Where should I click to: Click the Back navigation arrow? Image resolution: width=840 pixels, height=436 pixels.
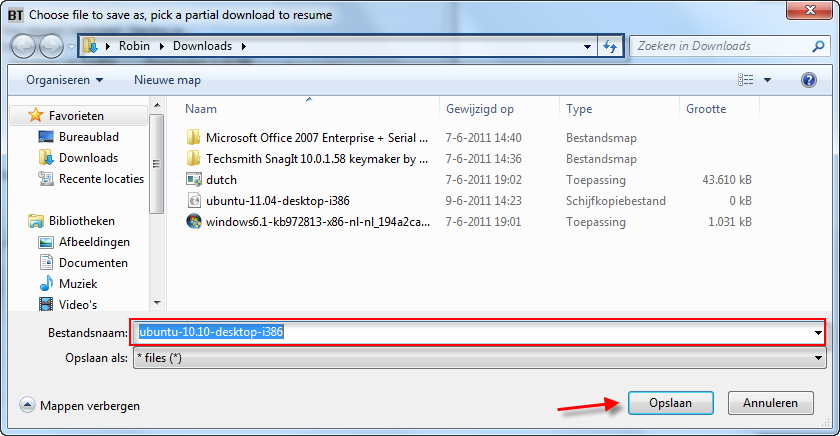coord(24,47)
